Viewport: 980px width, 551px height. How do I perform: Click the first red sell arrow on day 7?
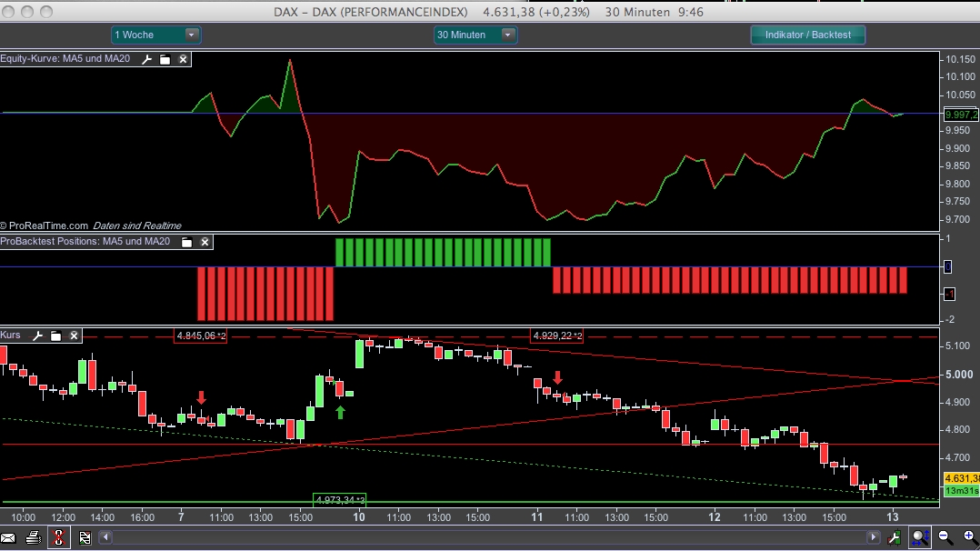click(201, 397)
